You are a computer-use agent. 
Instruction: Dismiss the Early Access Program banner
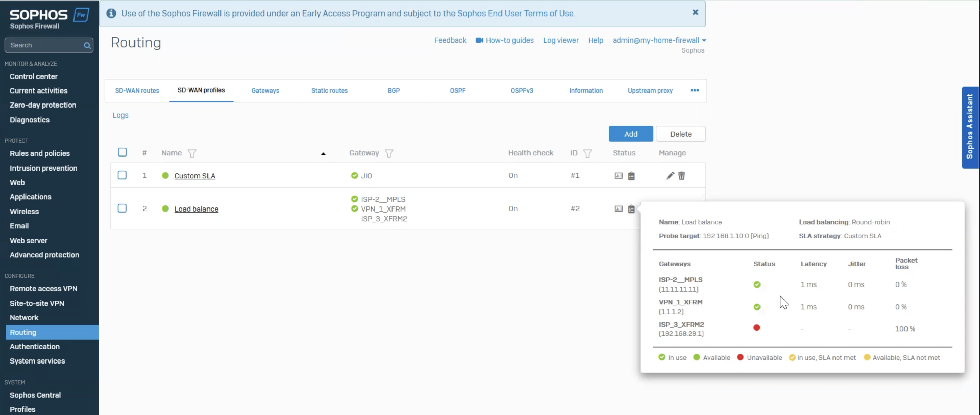point(695,12)
